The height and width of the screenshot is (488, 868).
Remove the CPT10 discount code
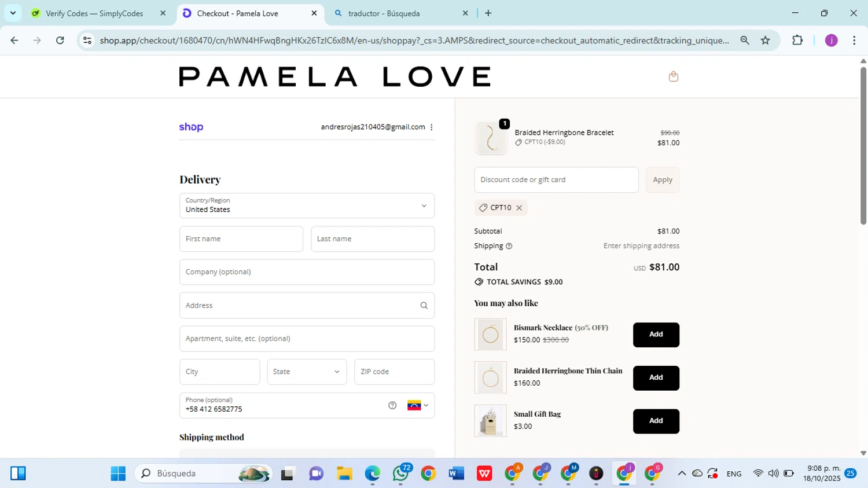tap(519, 208)
